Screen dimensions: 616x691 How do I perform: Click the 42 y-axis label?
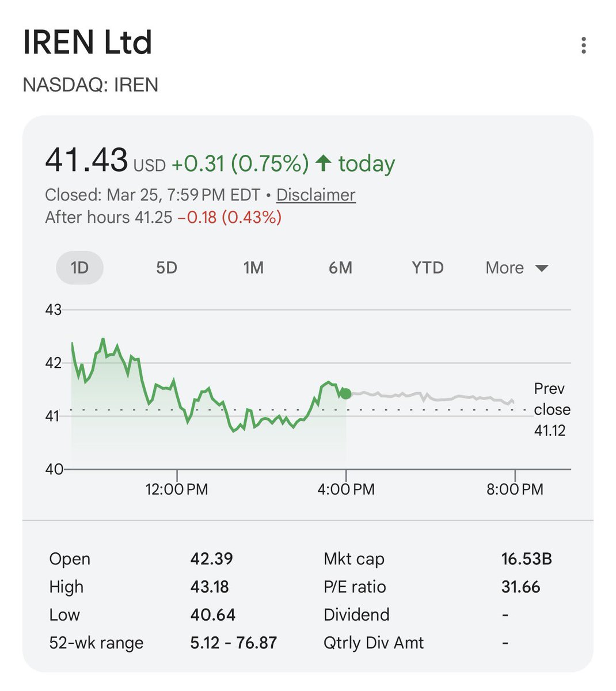[53, 363]
